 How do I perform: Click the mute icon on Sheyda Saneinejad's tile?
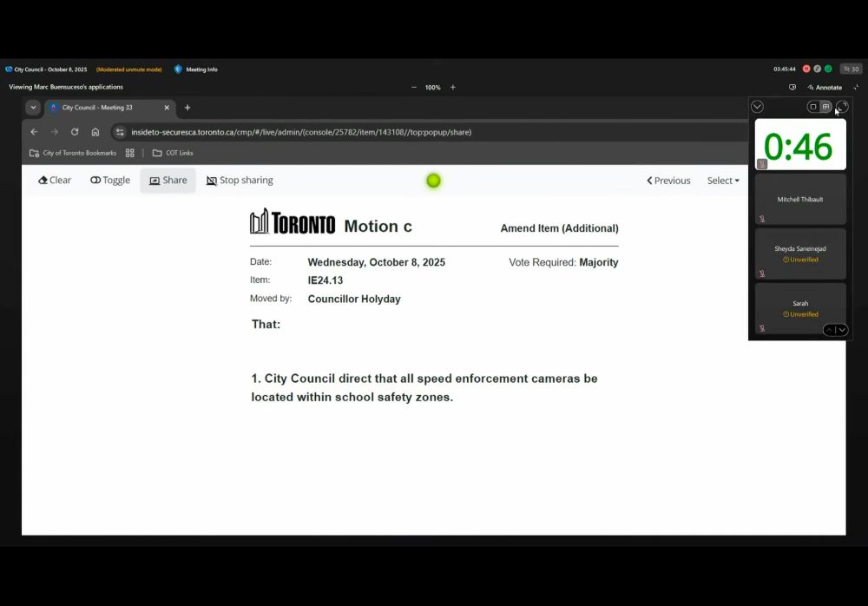pos(762,273)
